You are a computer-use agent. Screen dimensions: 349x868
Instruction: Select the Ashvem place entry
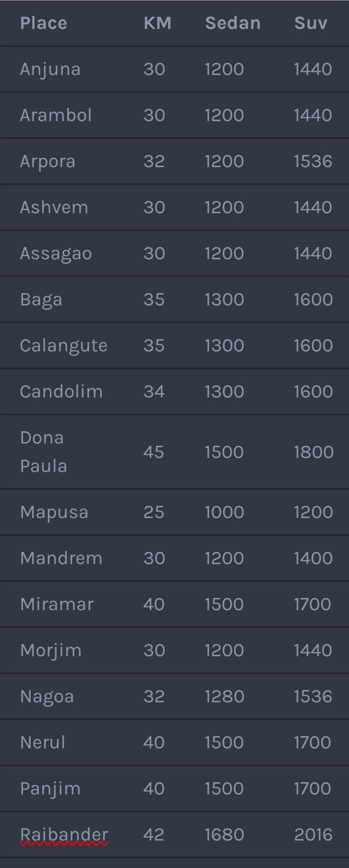54,207
